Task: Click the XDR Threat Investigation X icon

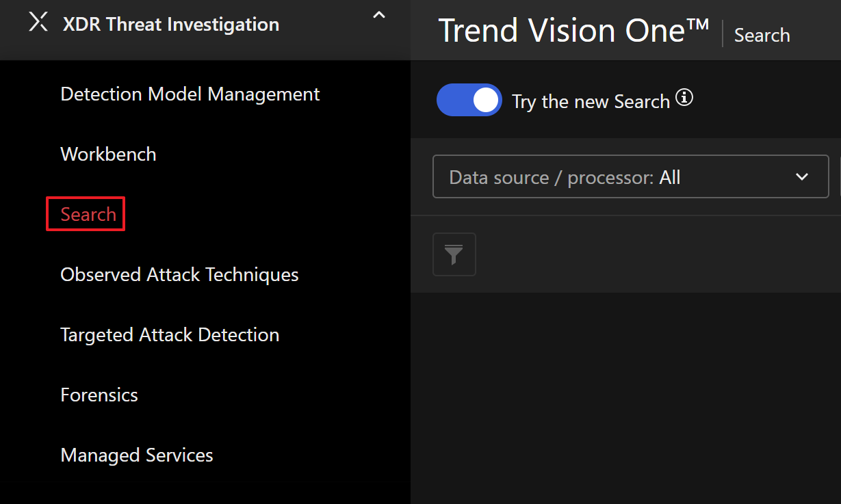Action: pyautogui.click(x=38, y=22)
